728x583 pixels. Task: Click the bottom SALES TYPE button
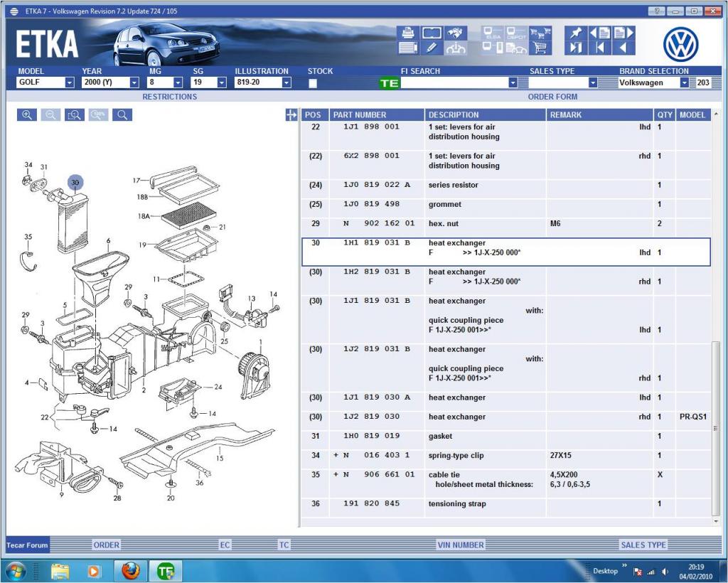[x=643, y=545]
